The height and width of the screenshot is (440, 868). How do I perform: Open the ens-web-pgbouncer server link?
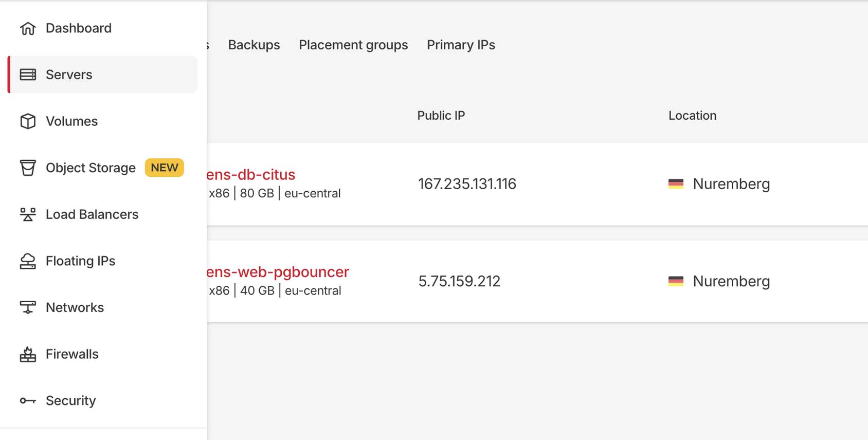(278, 272)
